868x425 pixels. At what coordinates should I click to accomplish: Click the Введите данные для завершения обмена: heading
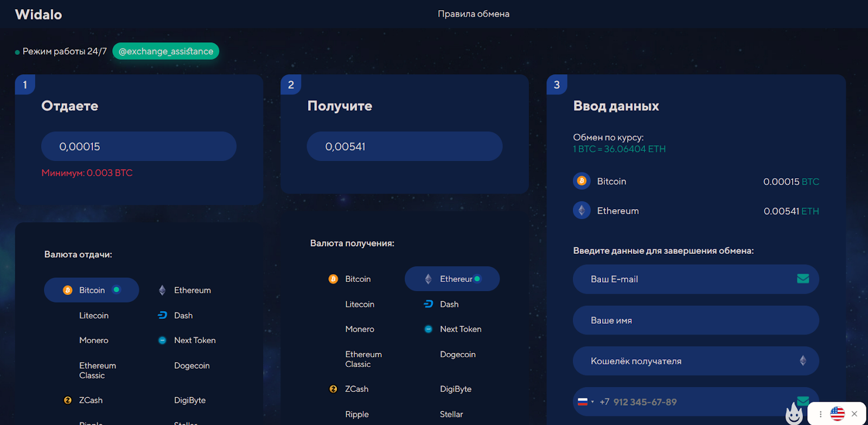click(x=663, y=250)
